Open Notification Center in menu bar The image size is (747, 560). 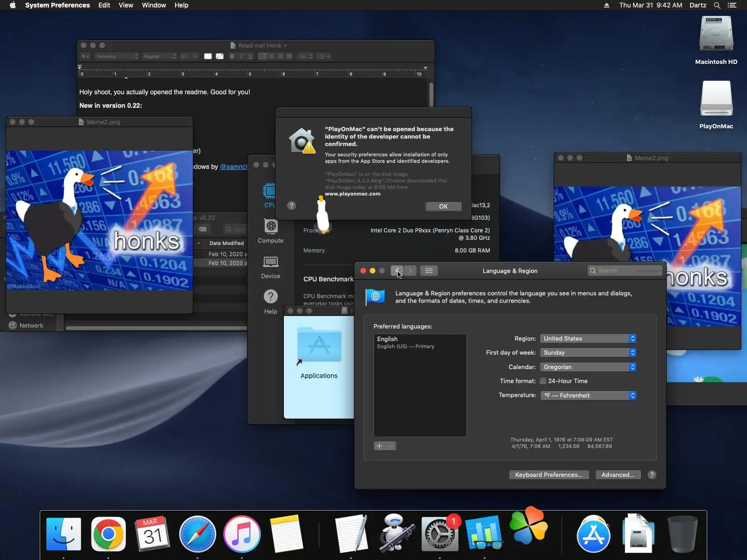pos(732,5)
